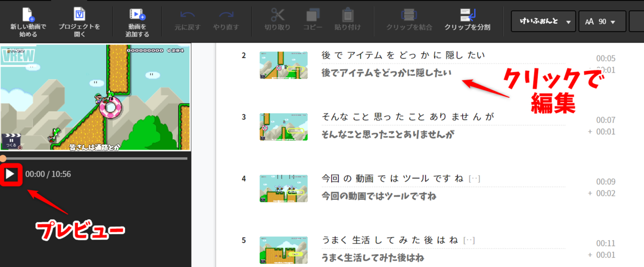This screenshot has width=644, height=267.
Task: Click the video preview image
Action: coord(96,98)
